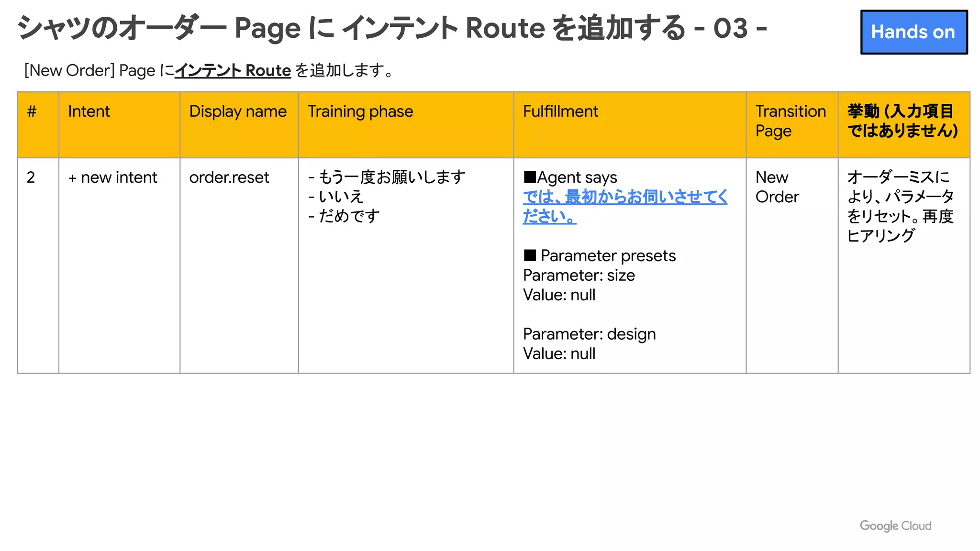The image size is (980, 551).
Task: Select the 挙動 (入力項目ではありません) header
Action: click(x=904, y=125)
